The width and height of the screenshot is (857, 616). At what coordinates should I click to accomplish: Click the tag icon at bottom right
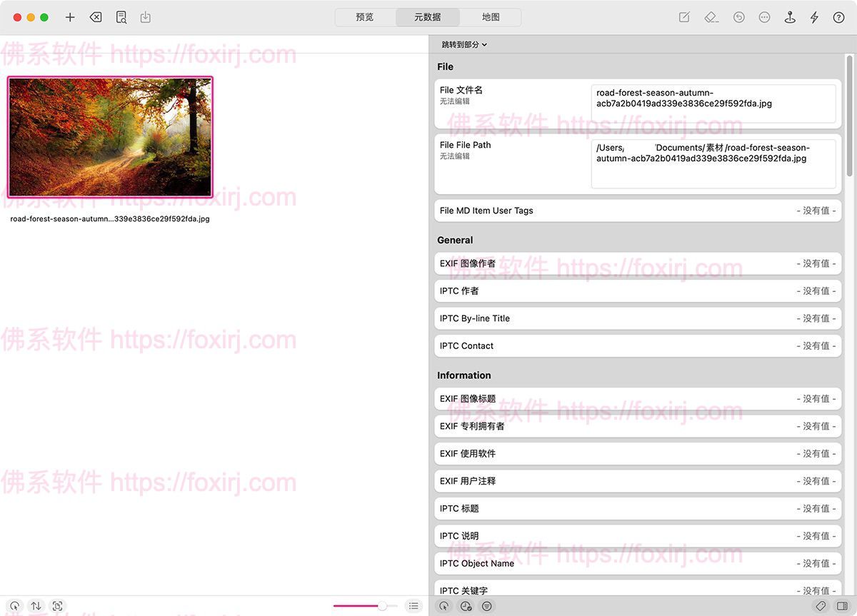pyautogui.click(x=821, y=606)
